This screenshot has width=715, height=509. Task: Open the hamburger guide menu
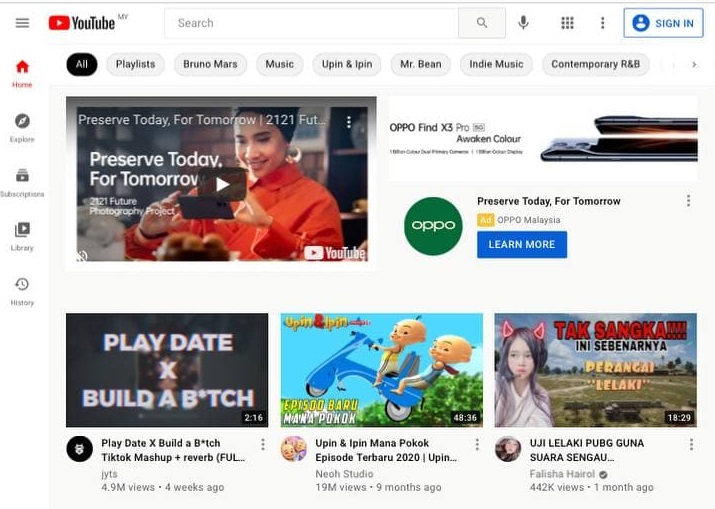point(22,23)
